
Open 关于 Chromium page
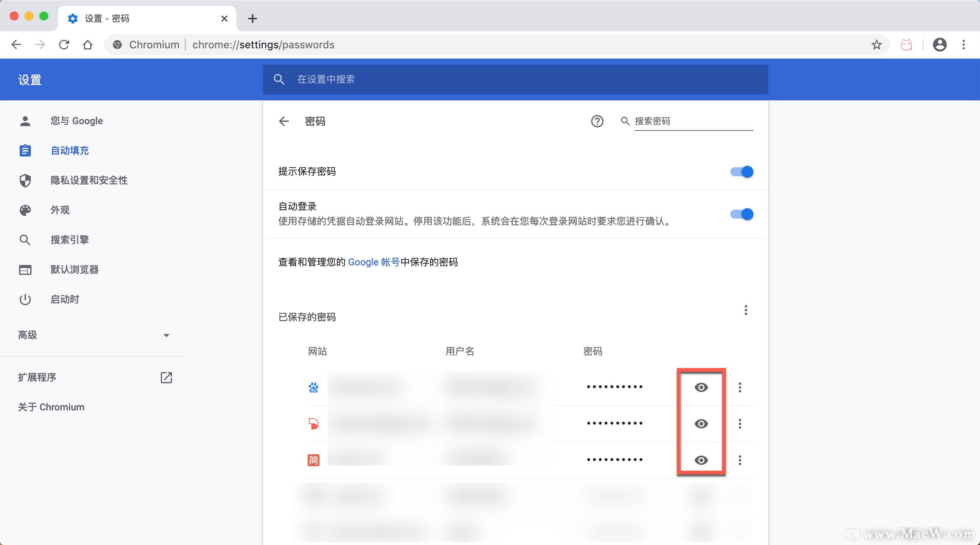tap(51, 407)
